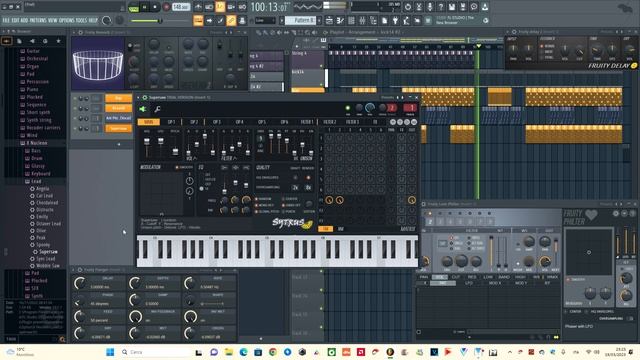Screen dimensions: 640x360
Task: Click the red Record button
Action: click(166, 7)
